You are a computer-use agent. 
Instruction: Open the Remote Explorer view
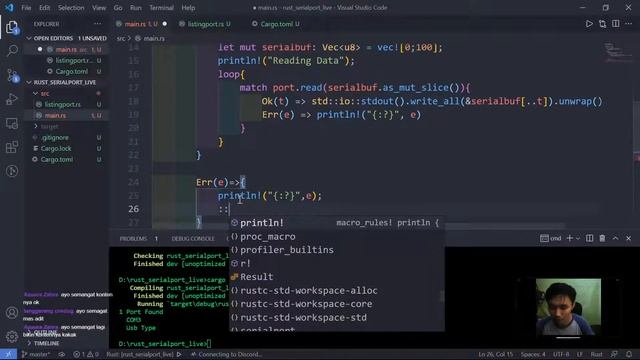[x=12, y=123]
